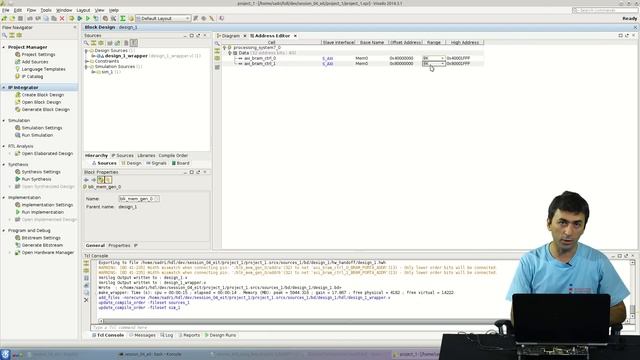
Task: Click the float panel icon of Sources panel
Action: coord(198,36)
